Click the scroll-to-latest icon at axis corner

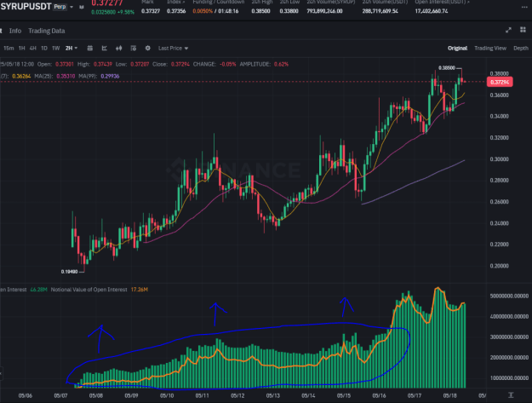(511, 395)
